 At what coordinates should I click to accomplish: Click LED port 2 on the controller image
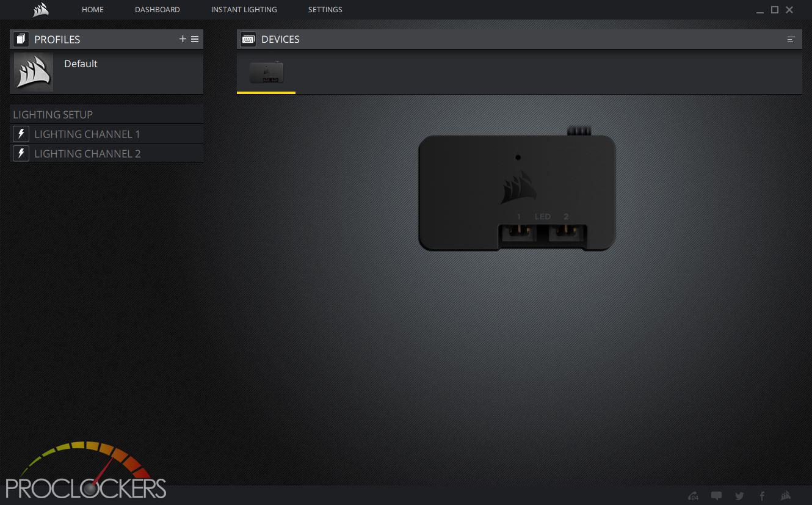[566, 233]
